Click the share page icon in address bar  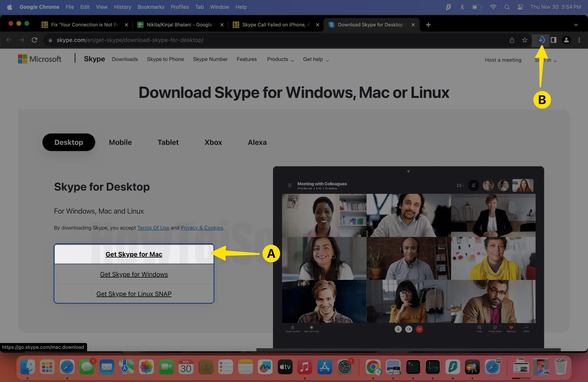tap(512, 40)
